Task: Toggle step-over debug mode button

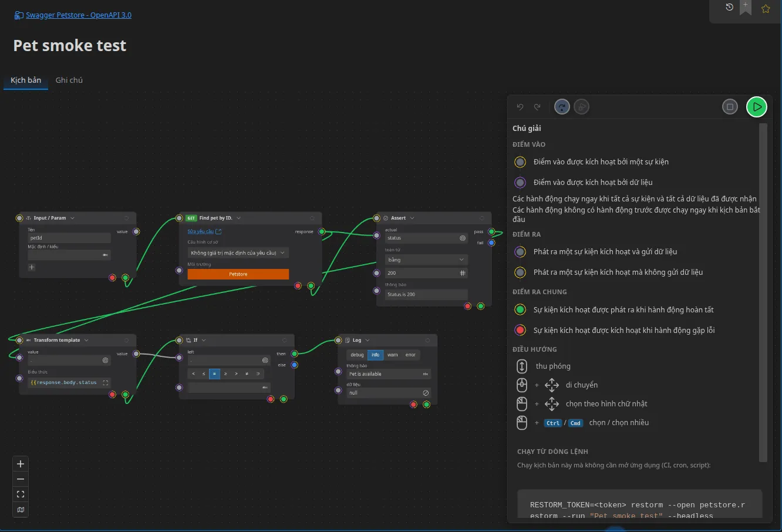Action: click(x=562, y=107)
